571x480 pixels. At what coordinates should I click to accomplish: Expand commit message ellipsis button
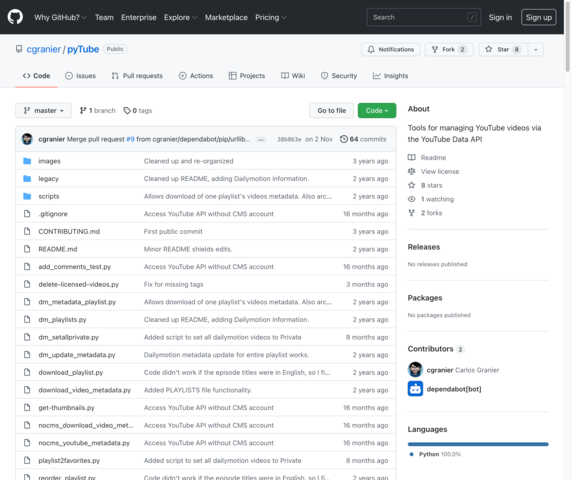click(x=261, y=139)
